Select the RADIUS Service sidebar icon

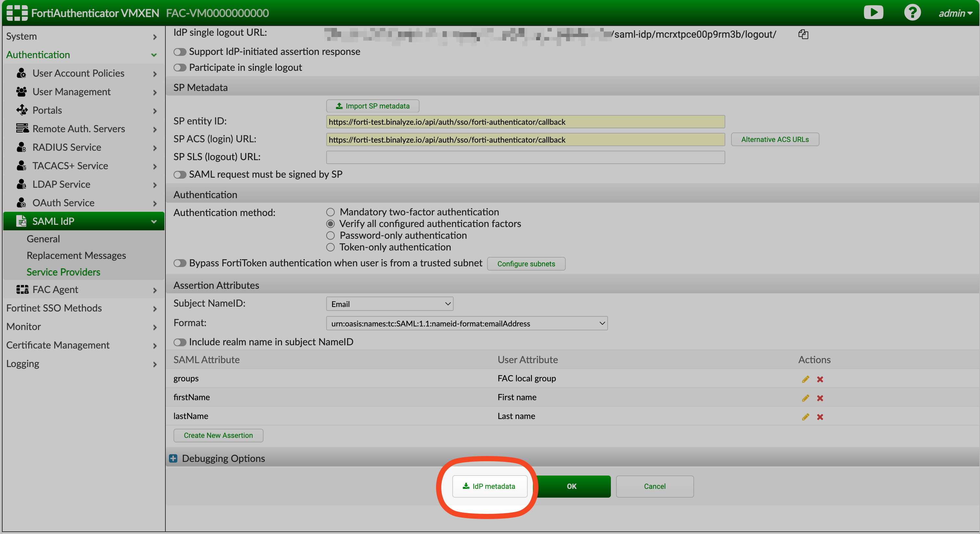[22, 147]
